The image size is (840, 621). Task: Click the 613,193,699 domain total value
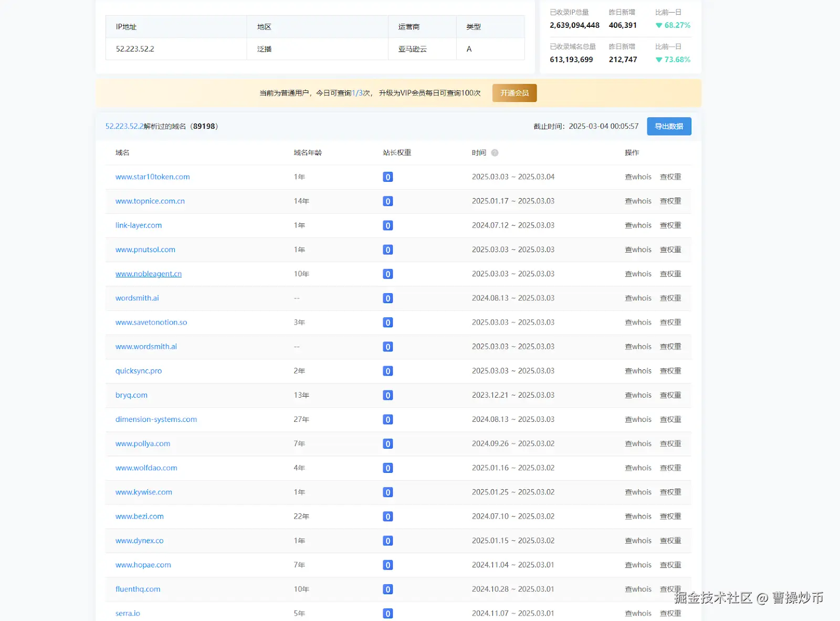[571, 59]
